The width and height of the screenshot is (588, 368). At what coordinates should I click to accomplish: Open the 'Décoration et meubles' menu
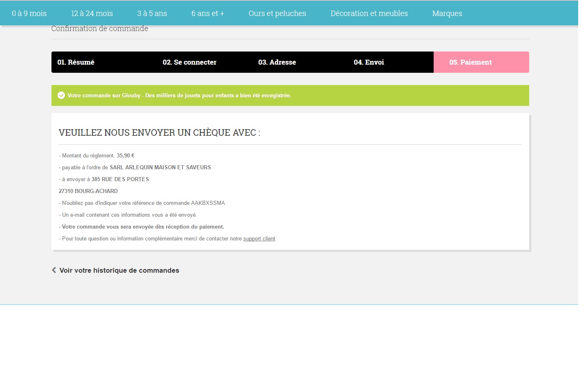(x=369, y=13)
